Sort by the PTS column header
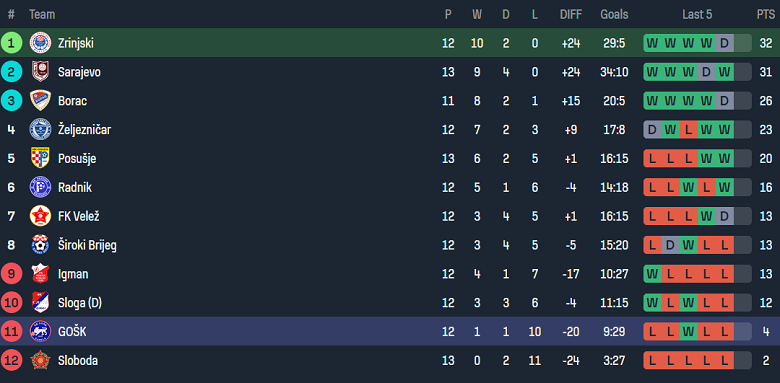Image resolution: width=780 pixels, height=383 pixels. tap(766, 14)
